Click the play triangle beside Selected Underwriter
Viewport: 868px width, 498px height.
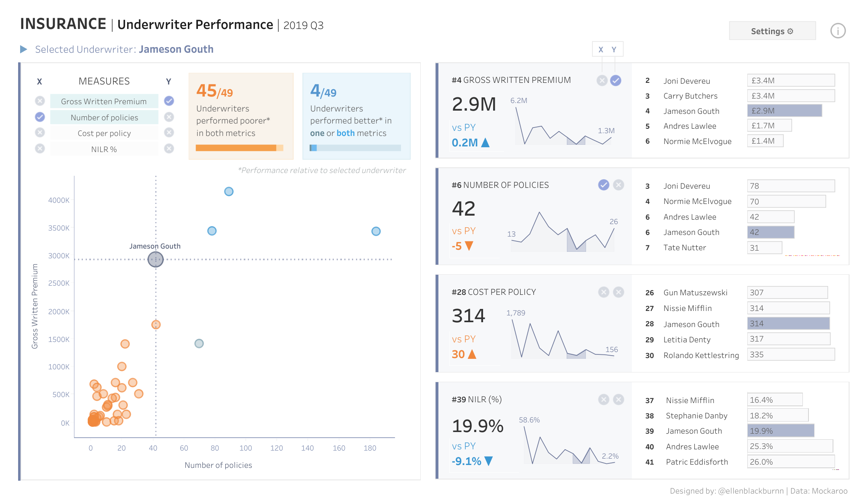[x=23, y=49]
